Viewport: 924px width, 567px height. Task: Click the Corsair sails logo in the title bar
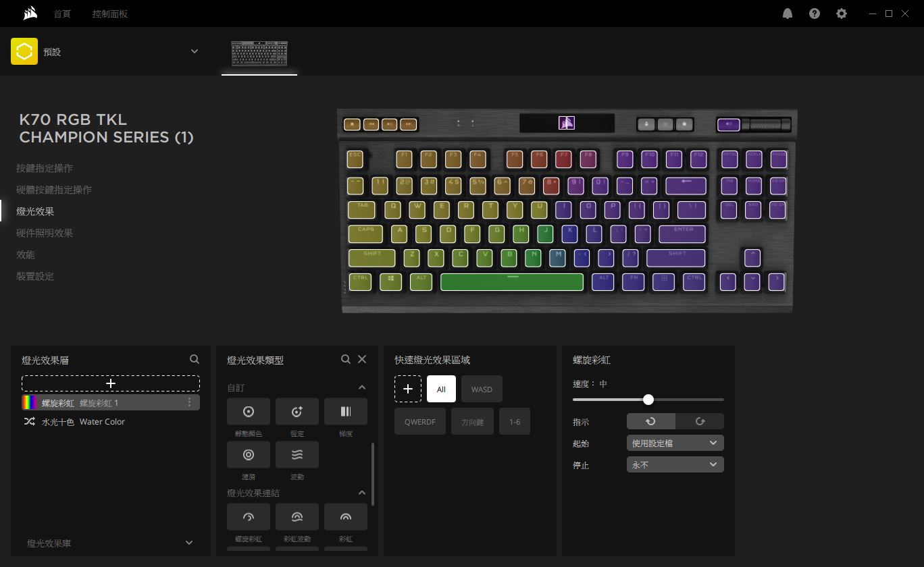click(x=29, y=13)
